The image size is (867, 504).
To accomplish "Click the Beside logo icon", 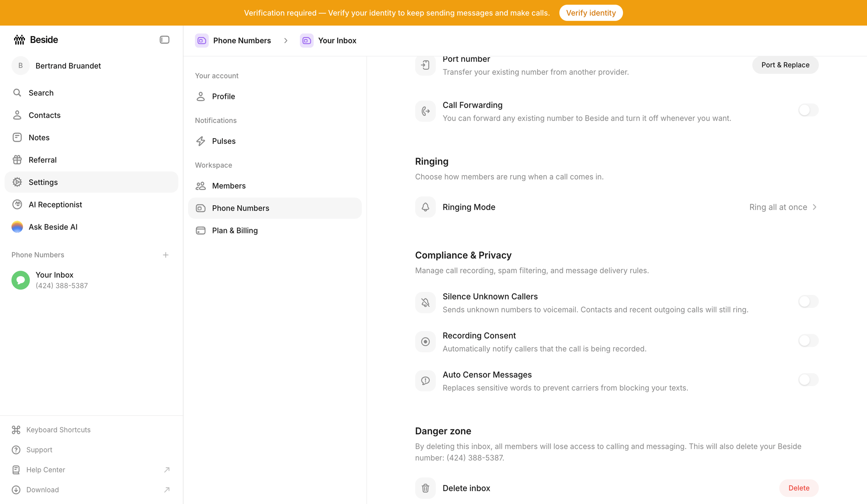I will point(19,40).
